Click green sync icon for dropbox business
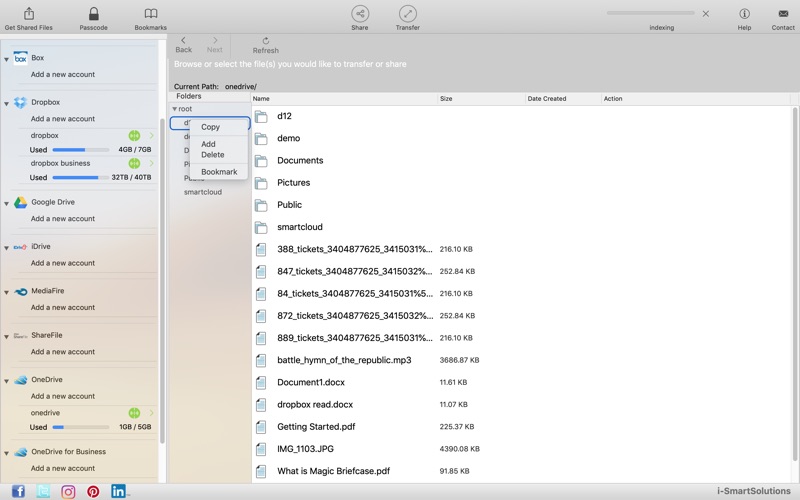Image resolution: width=800 pixels, height=500 pixels. coord(134,163)
